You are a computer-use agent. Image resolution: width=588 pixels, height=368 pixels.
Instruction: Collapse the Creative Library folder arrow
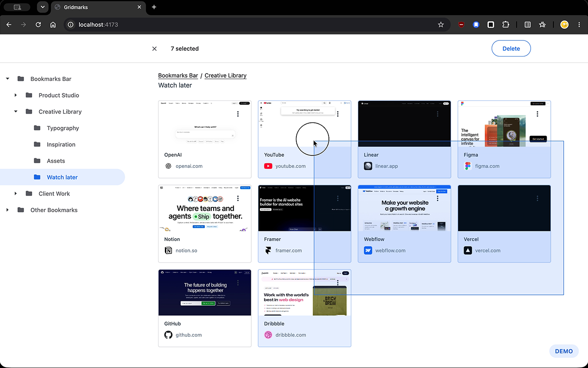coord(16,112)
